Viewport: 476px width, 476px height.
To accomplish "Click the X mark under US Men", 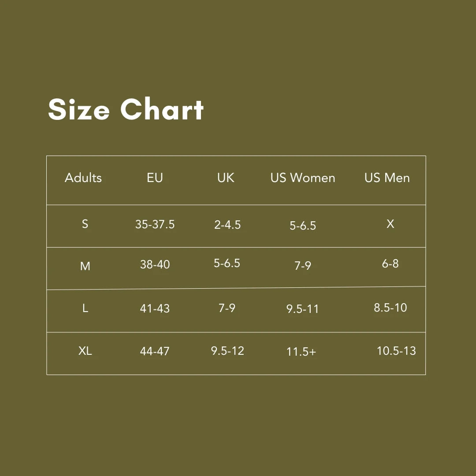I will pyautogui.click(x=390, y=224).
